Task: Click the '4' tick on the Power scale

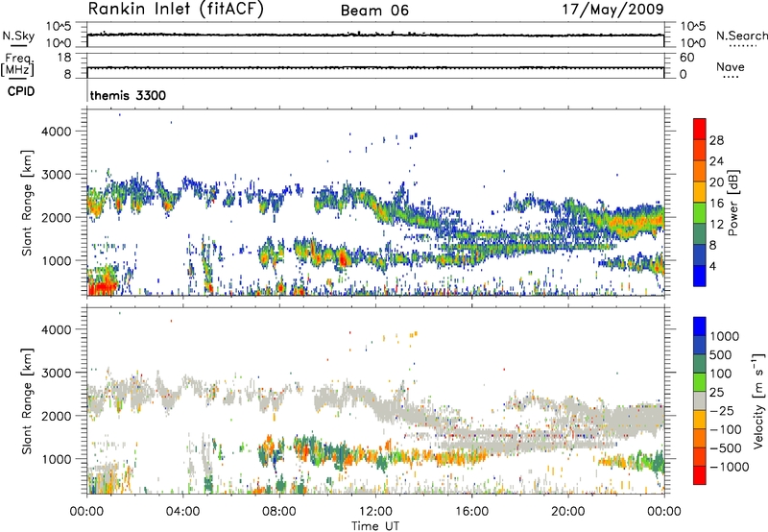Action: pos(712,266)
